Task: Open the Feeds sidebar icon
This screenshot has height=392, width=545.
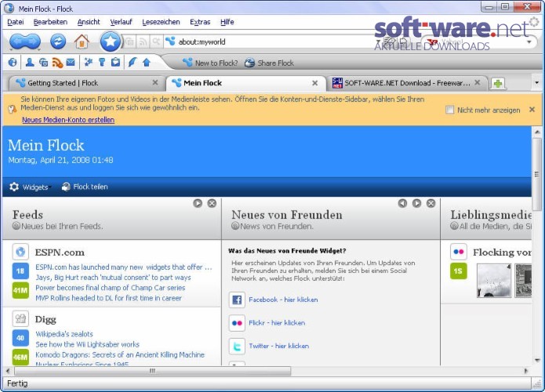Action: click(x=57, y=63)
